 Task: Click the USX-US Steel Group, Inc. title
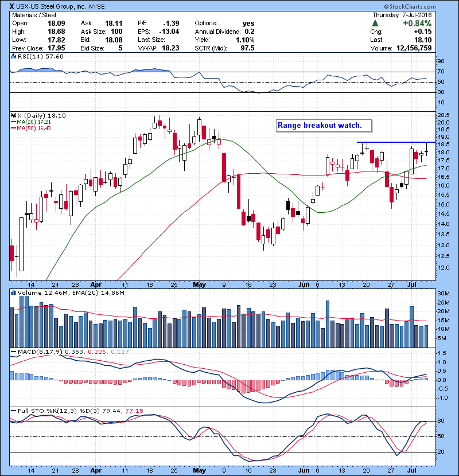[50, 6]
